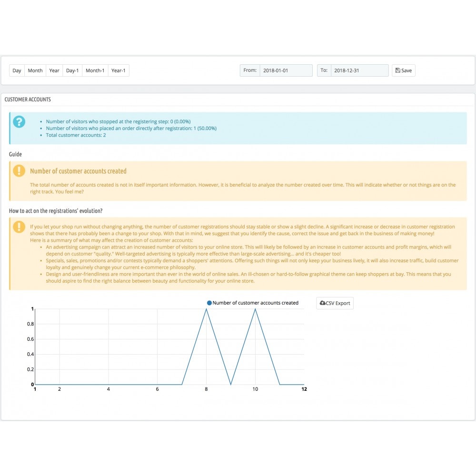Click the cloud download icon on CSV Export
Screen dimensions: 476x476
[322, 303]
